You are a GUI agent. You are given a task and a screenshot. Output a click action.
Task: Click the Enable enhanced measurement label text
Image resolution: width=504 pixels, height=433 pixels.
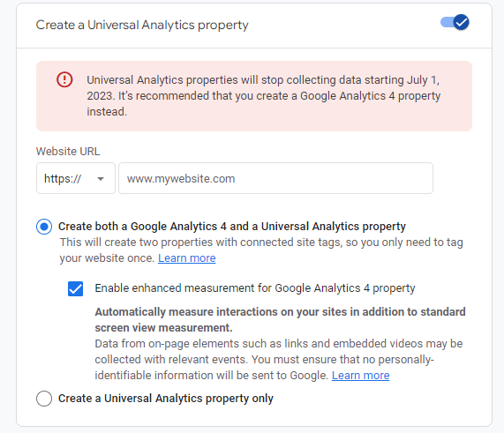point(255,288)
